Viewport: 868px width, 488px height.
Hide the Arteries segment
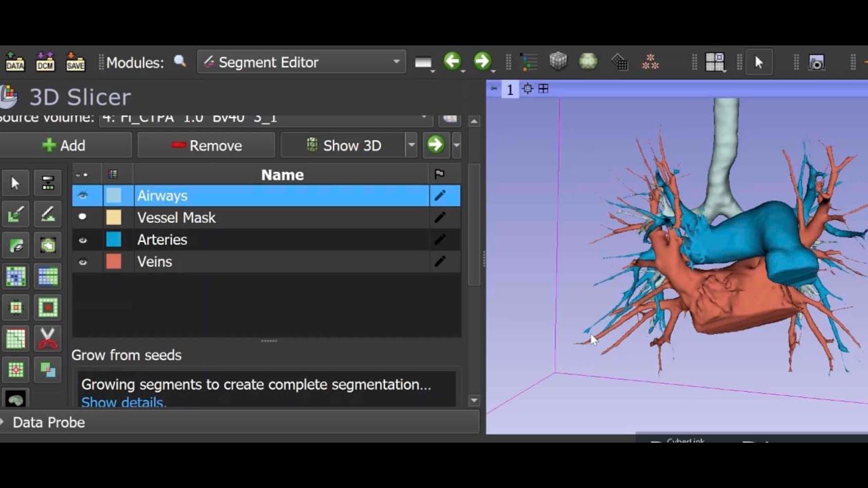pyautogui.click(x=83, y=240)
